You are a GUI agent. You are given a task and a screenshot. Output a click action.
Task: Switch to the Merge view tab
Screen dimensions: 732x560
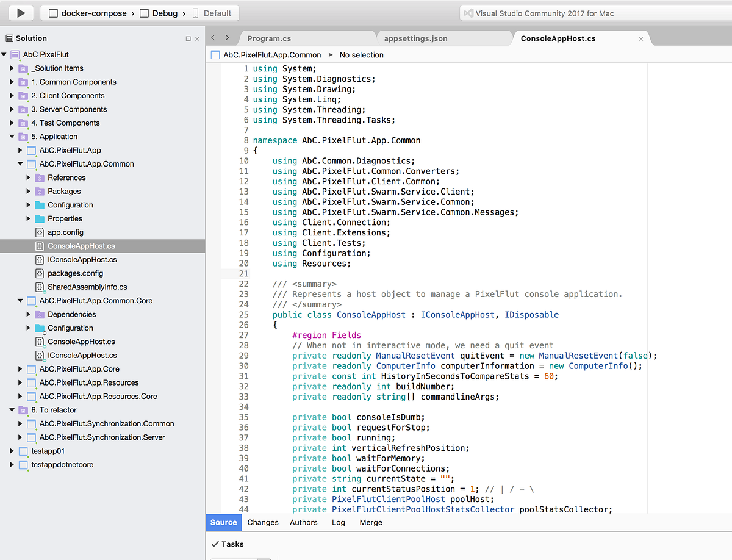pos(371,522)
